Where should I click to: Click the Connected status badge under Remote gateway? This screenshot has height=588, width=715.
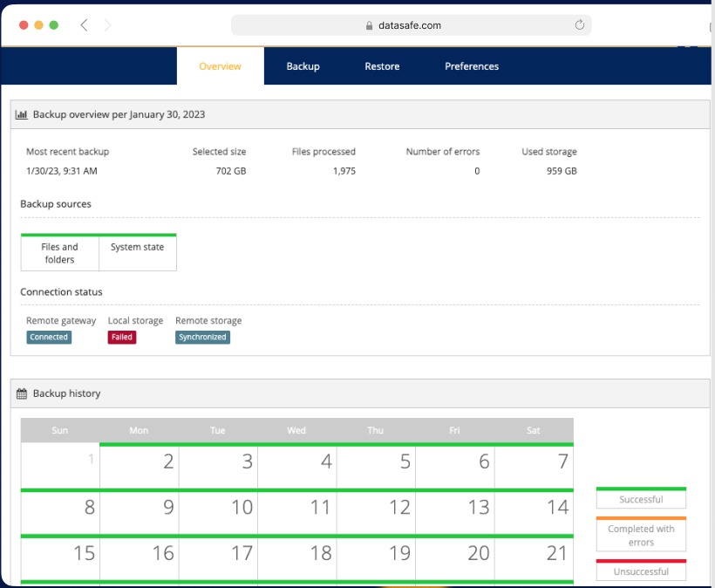48,337
